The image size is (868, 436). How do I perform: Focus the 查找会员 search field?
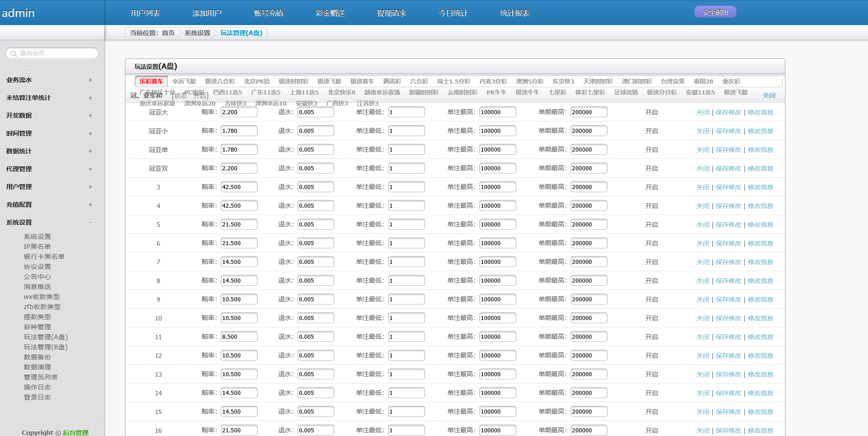tap(52, 53)
